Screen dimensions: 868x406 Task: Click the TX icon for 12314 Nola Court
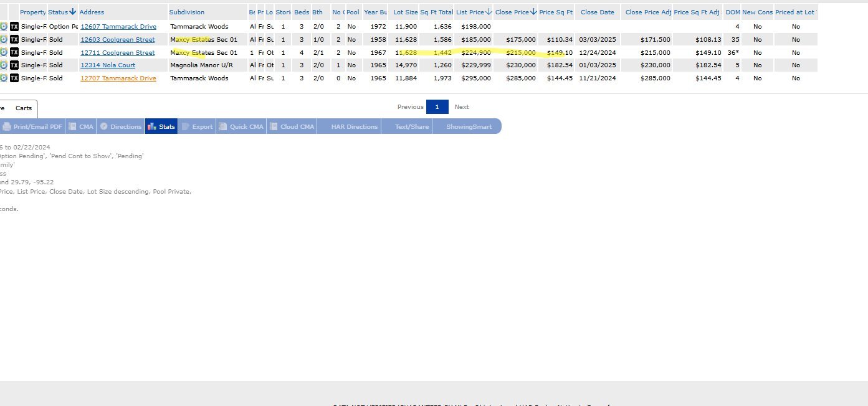coord(14,65)
